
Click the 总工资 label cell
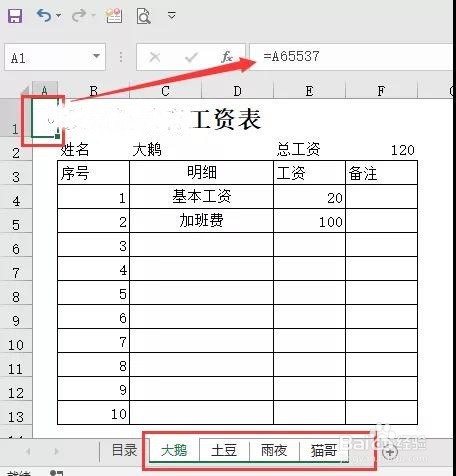click(309, 149)
